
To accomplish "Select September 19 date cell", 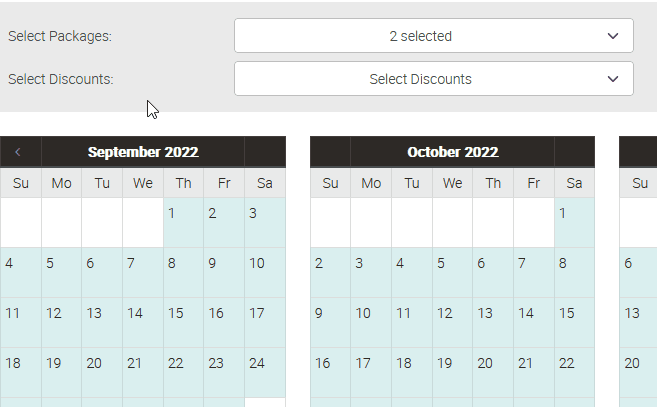I will tap(61, 372).
